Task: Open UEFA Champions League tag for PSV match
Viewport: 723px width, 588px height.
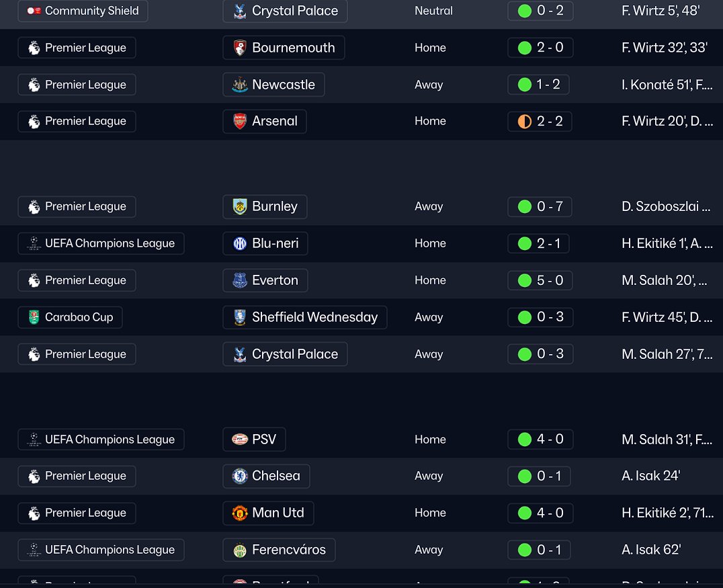Action: 101,439
